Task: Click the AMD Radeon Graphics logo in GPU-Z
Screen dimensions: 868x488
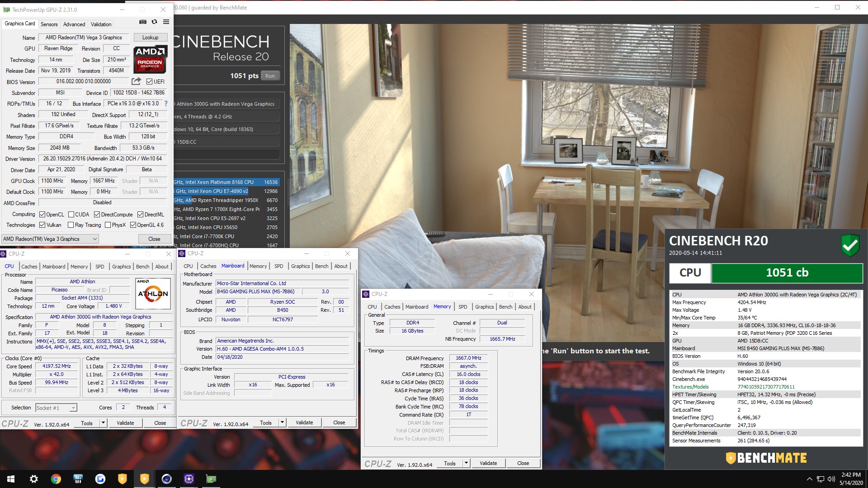Action: click(150, 59)
